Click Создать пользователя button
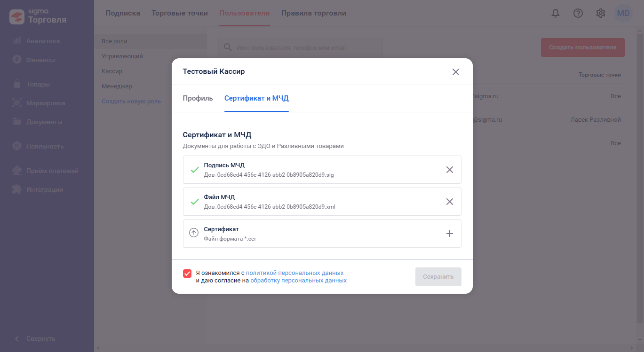 pyautogui.click(x=583, y=47)
